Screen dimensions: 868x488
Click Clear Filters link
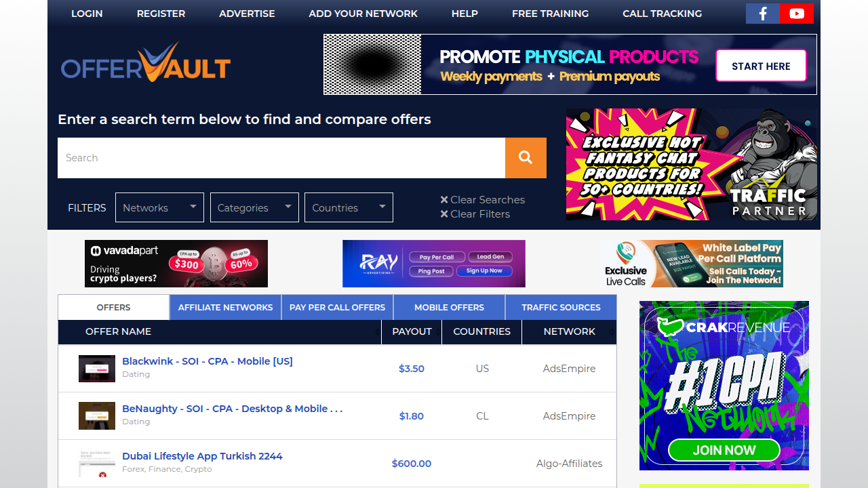475,213
